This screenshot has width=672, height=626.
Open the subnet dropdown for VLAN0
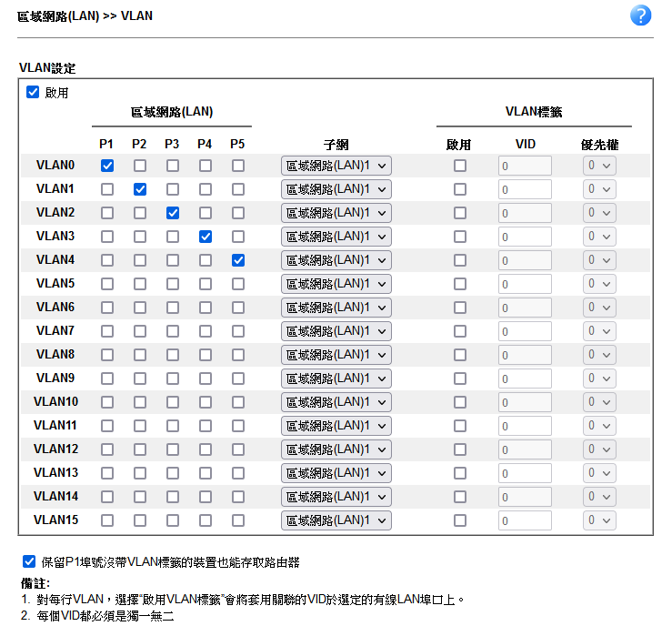(x=336, y=166)
